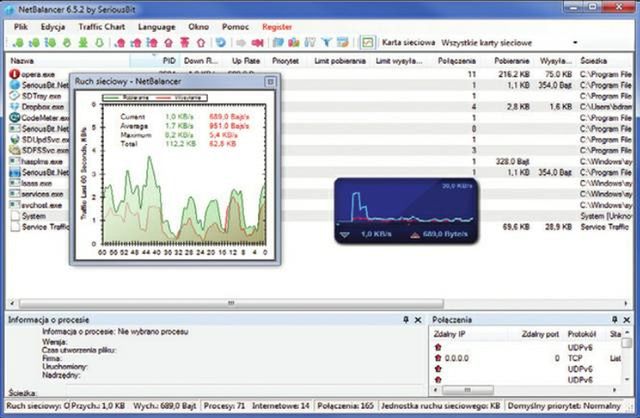Set normal upload priority (second red arrow icon)
Screen dimensions: 640x418
[x=136, y=42]
